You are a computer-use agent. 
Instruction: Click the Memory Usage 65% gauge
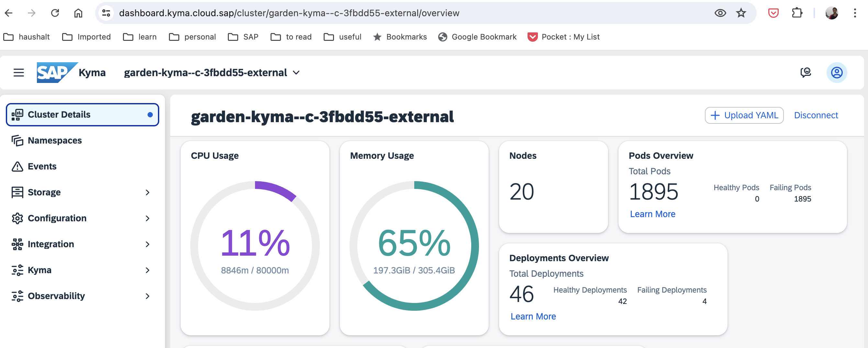point(414,246)
